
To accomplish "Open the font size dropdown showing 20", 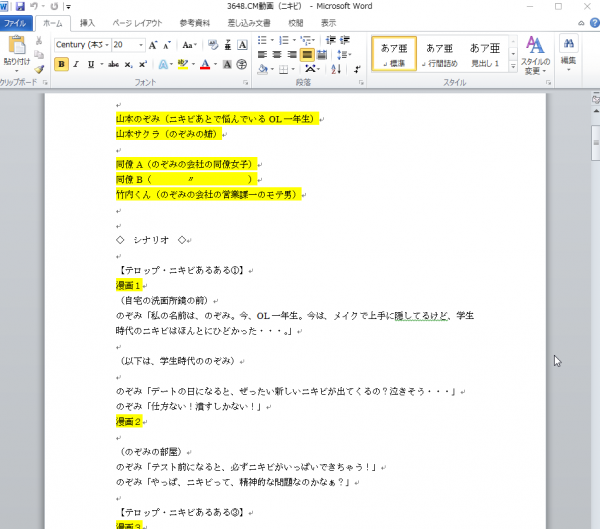I will (128, 45).
